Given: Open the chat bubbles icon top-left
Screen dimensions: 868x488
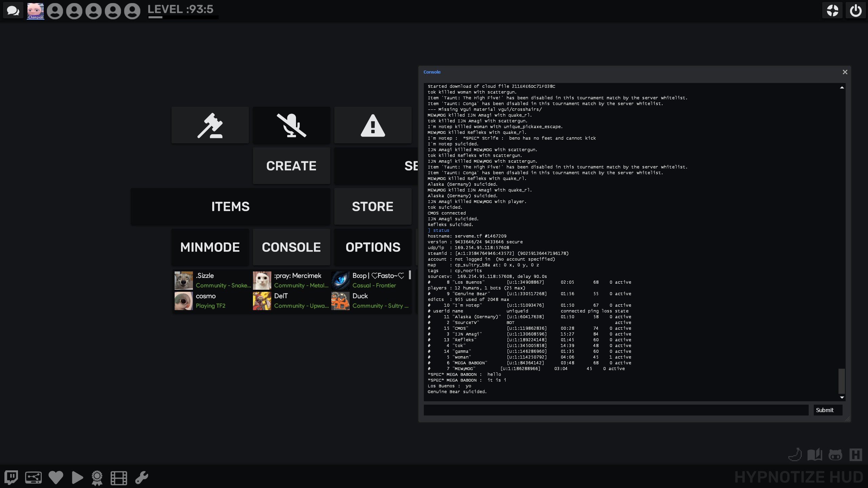Looking at the screenshot, I should 13,11.
